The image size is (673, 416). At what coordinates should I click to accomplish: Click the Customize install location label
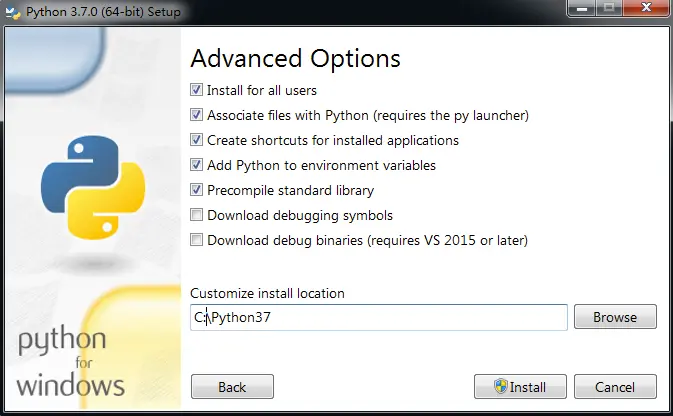267,293
